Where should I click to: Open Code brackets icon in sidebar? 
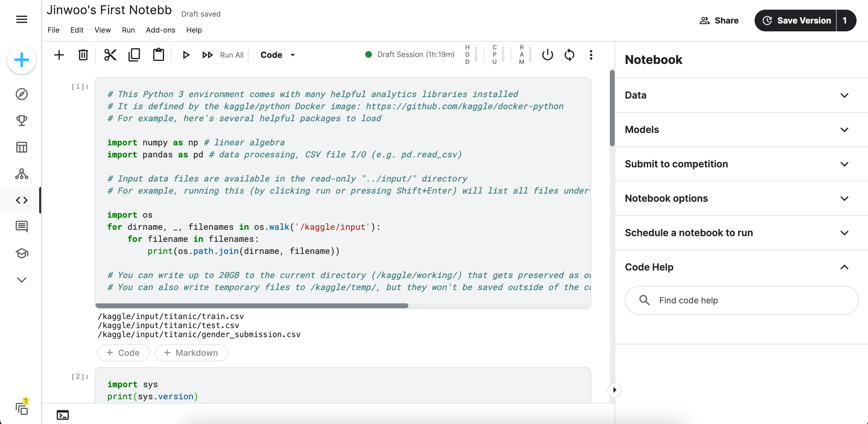(x=22, y=200)
